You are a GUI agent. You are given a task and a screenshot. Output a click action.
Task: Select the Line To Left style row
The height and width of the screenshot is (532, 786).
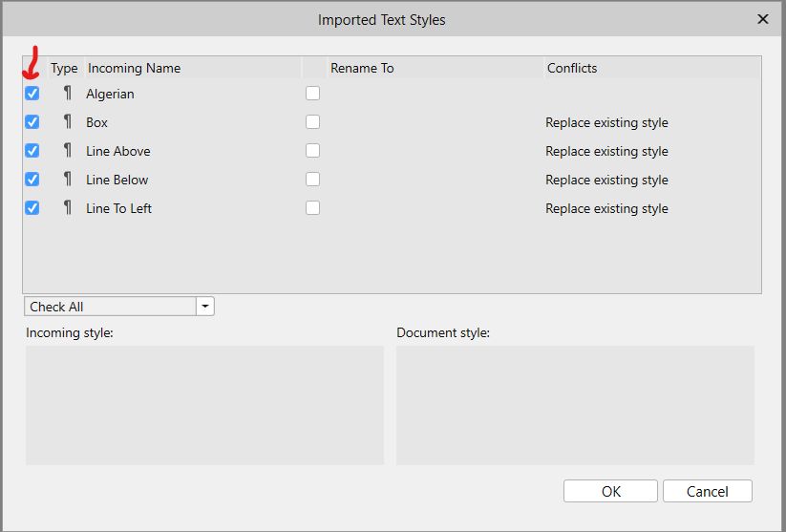[392, 207]
